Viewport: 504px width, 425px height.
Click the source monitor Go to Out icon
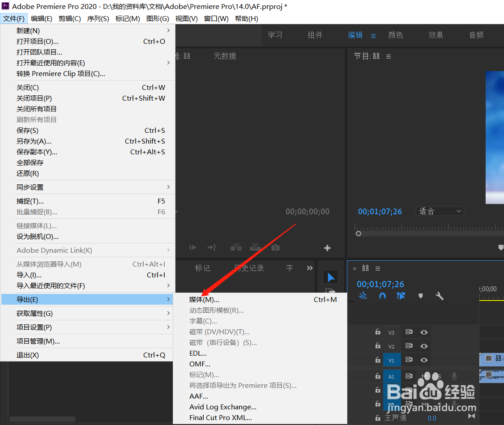tap(212, 247)
